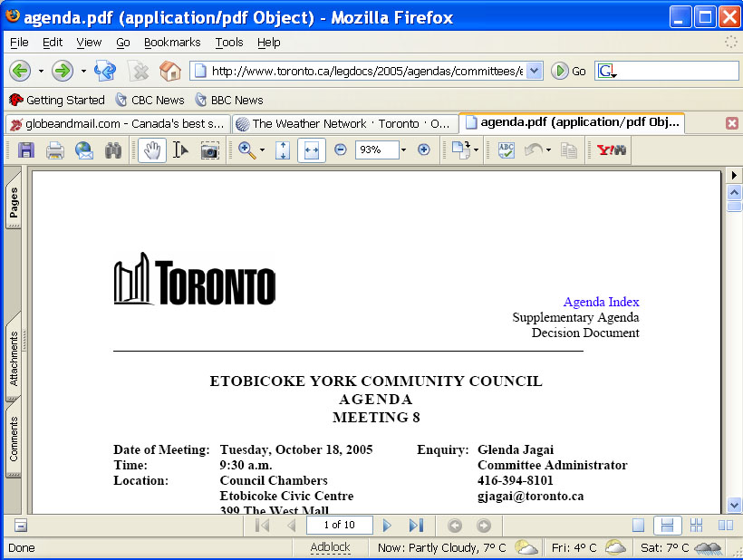The width and height of the screenshot is (743, 560).
Task: Click the greyed-out Stop loading icon
Action: coord(140,71)
